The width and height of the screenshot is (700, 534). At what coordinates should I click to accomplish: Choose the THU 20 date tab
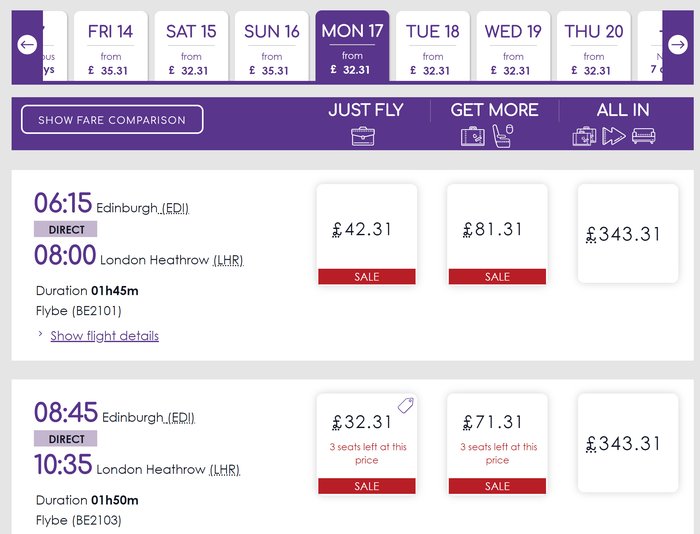594,46
